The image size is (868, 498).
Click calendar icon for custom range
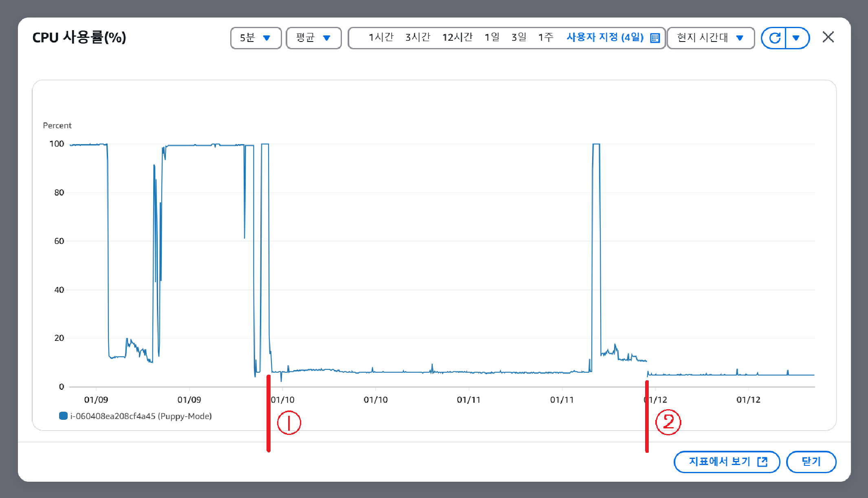tap(655, 38)
